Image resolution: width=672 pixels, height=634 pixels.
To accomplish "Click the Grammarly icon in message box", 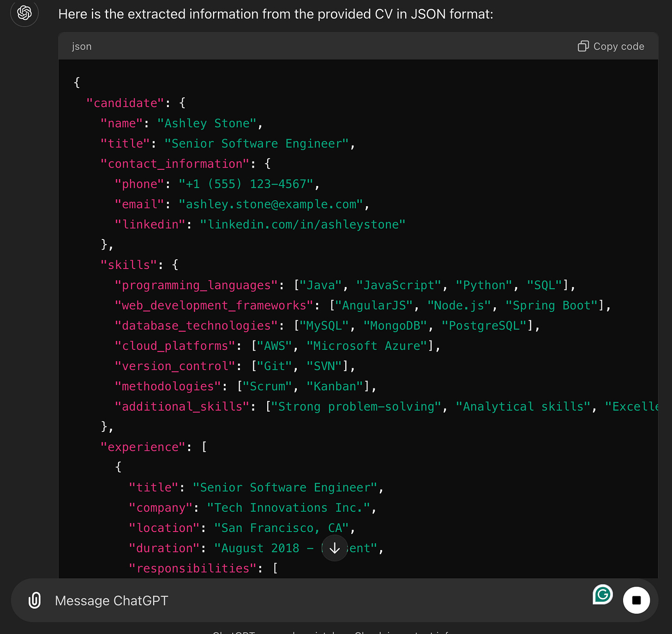I will 603,594.
